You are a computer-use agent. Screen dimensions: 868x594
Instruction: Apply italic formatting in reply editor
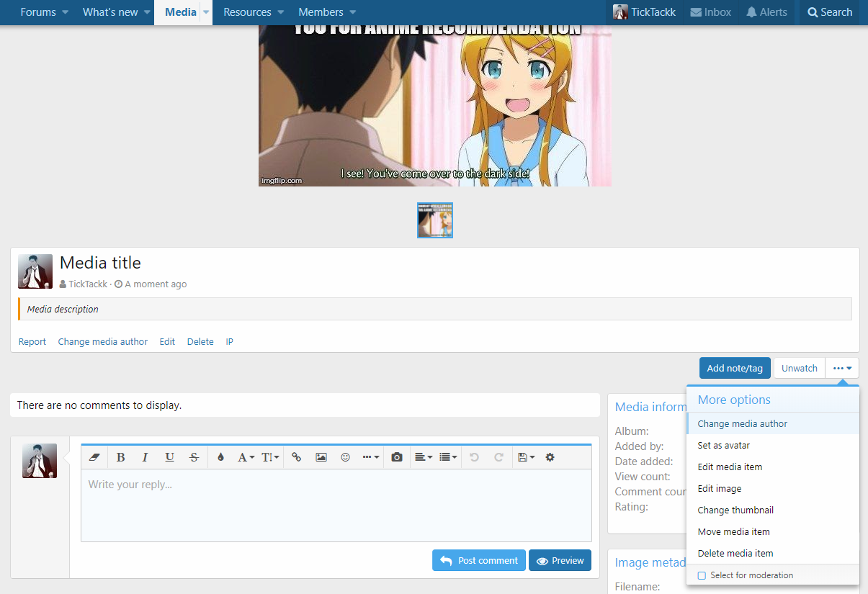click(x=145, y=457)
